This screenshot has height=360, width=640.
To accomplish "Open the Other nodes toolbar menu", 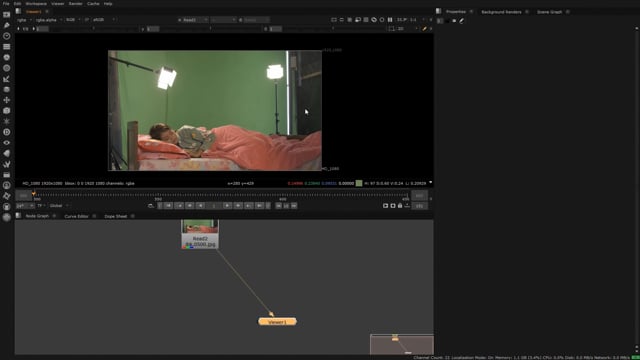I will tap(7, 175).
